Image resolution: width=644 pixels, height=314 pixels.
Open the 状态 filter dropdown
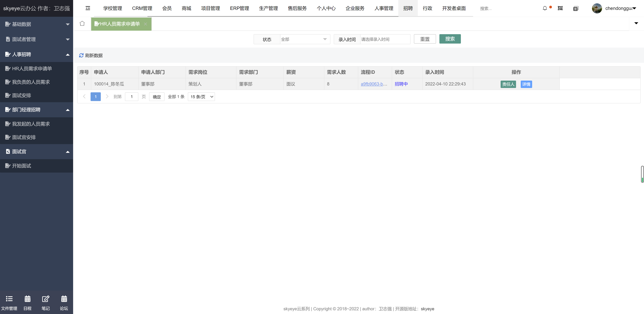(x=305, y=39)
